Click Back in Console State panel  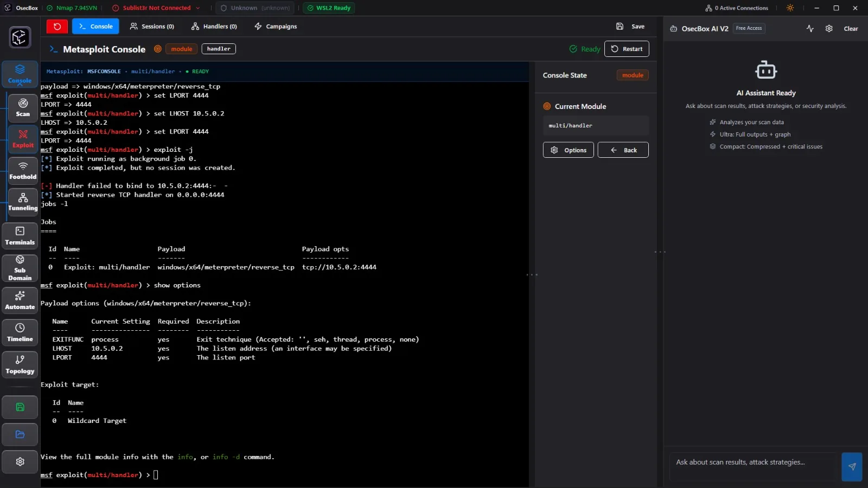(x=623, y=150)
